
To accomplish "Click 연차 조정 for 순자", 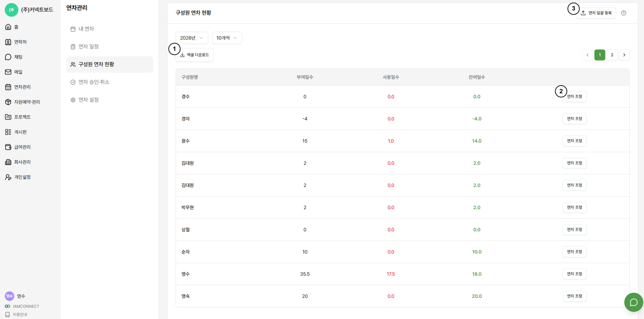I will (x=575, y=252).
